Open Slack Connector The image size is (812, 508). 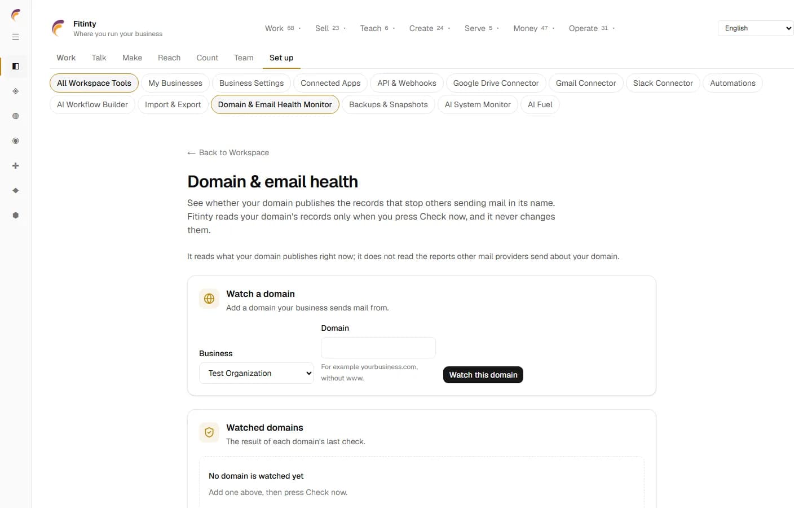point(663,83)
